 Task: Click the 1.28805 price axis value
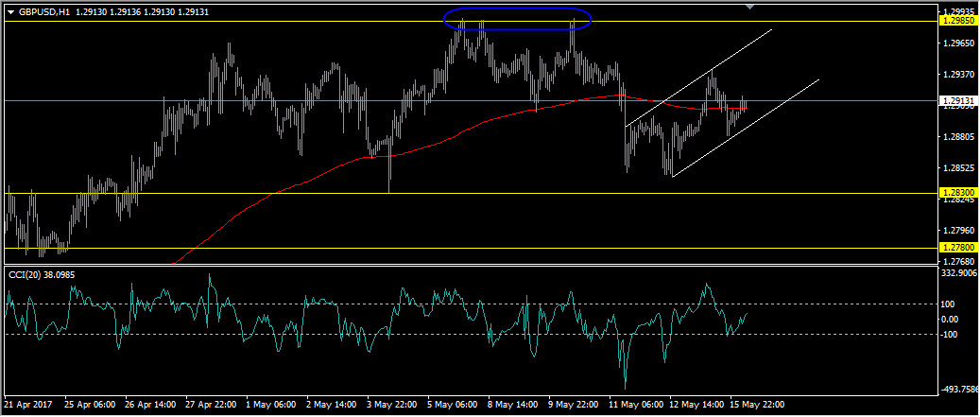click(x=959, y=136)
